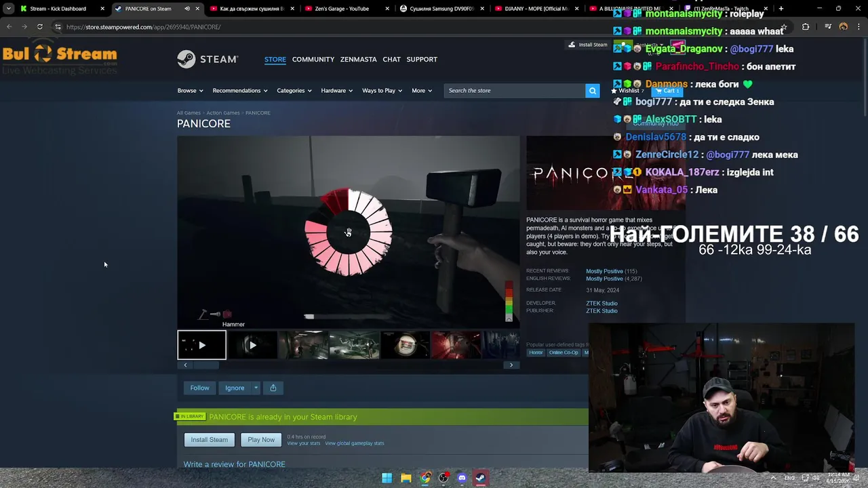Image resolution: width=868 pixels, height=488 pixels.
Task: Go to the COMMUNITY tab
Action: point(313,59)
